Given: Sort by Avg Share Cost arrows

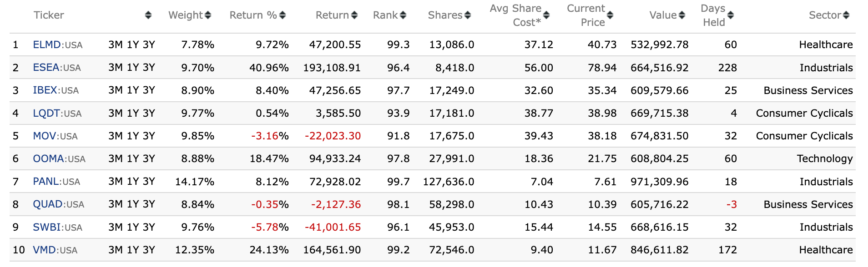Looking at the screenshot, I should pyautogui.click(x=546, y=15).
